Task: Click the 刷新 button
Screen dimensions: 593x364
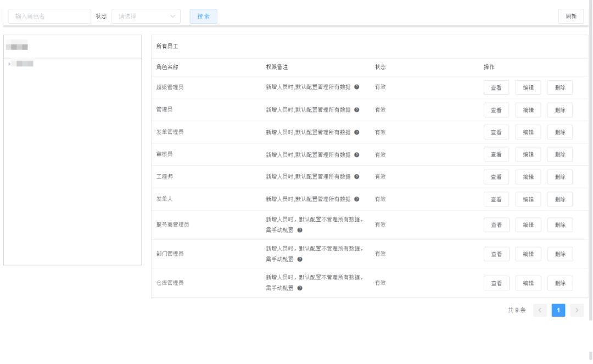Action: (571, 16)
